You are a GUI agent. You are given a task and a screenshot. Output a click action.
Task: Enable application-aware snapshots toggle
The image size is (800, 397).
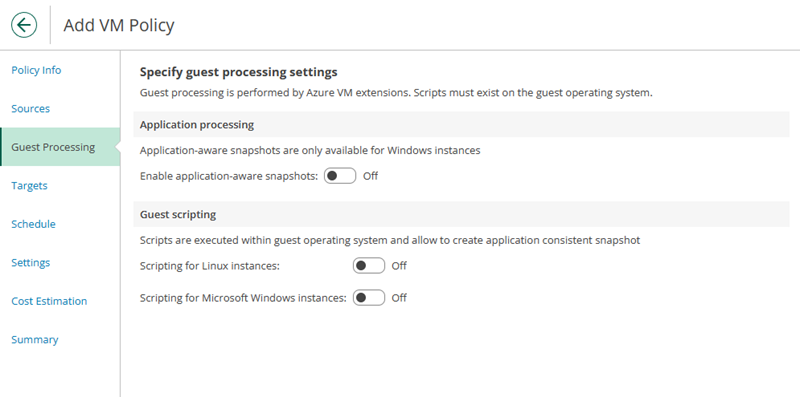tap(340, 176)
